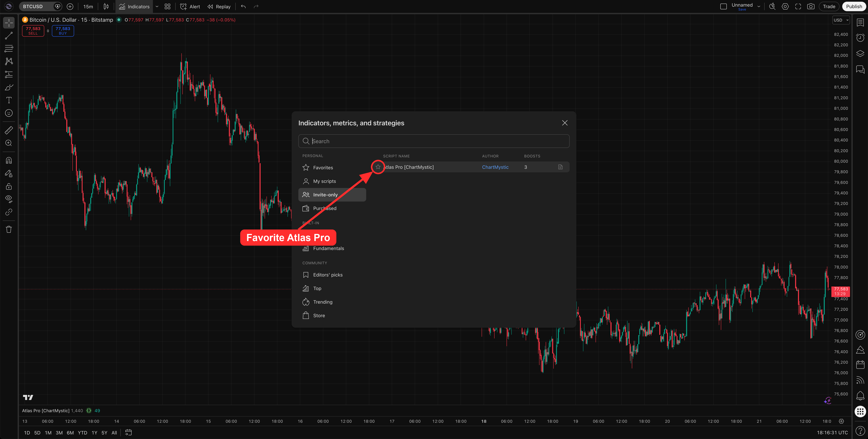This screenshot has width=868, height=439.
Task: Take a chart snapshot with camera icon
Action: [x=811, y=6]
